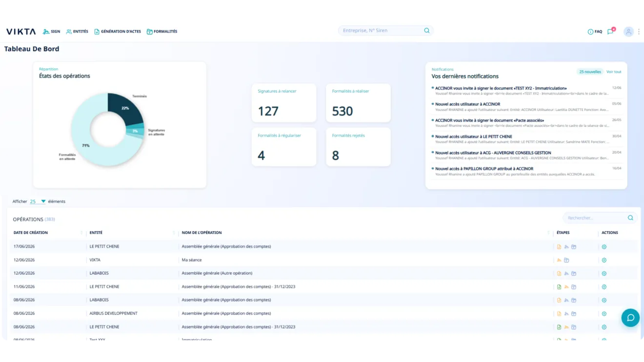Open the messages icon with red badge

611,31
